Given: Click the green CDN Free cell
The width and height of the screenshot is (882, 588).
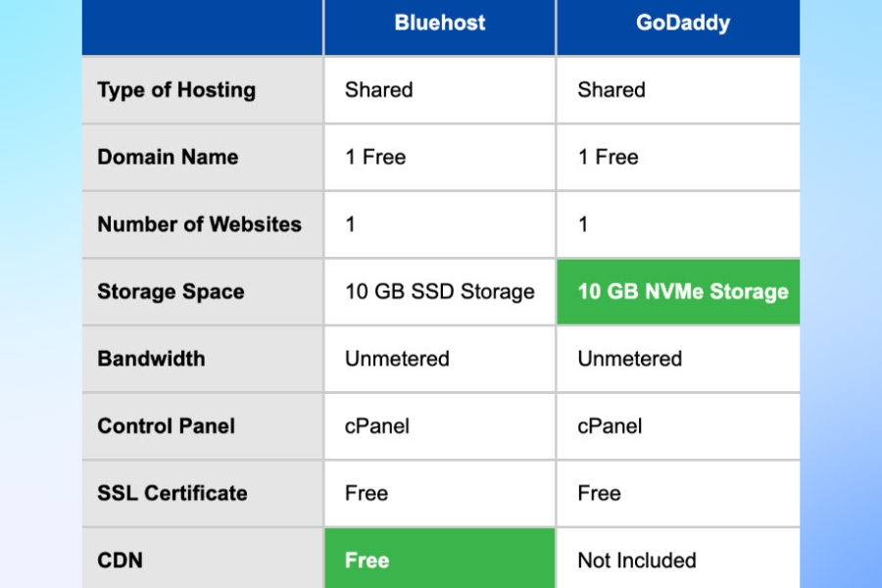Looking at the screenshot, I should coord(439,559).
